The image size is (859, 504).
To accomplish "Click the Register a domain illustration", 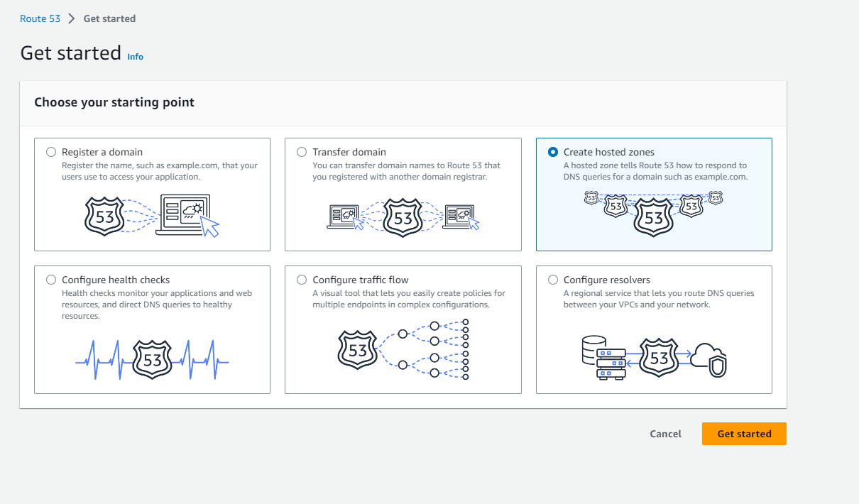I will (x=152, y=216).
